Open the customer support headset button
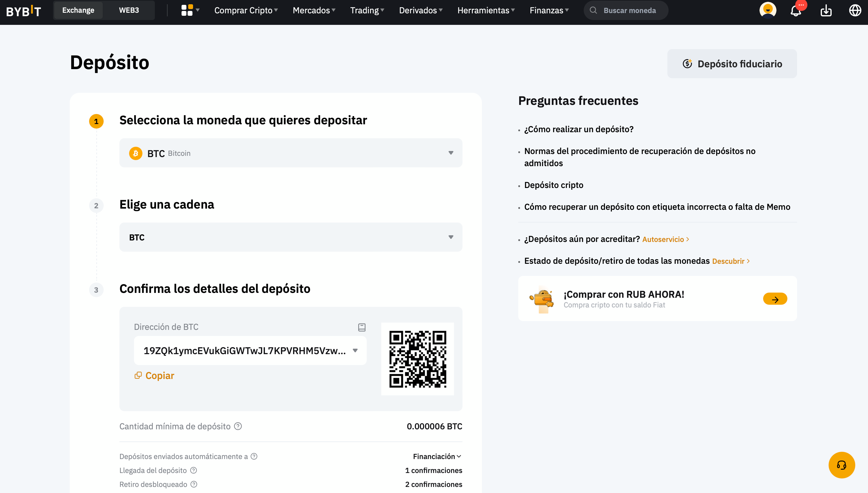The width and height of the screenshot is (868, 493). pos(842,465)
